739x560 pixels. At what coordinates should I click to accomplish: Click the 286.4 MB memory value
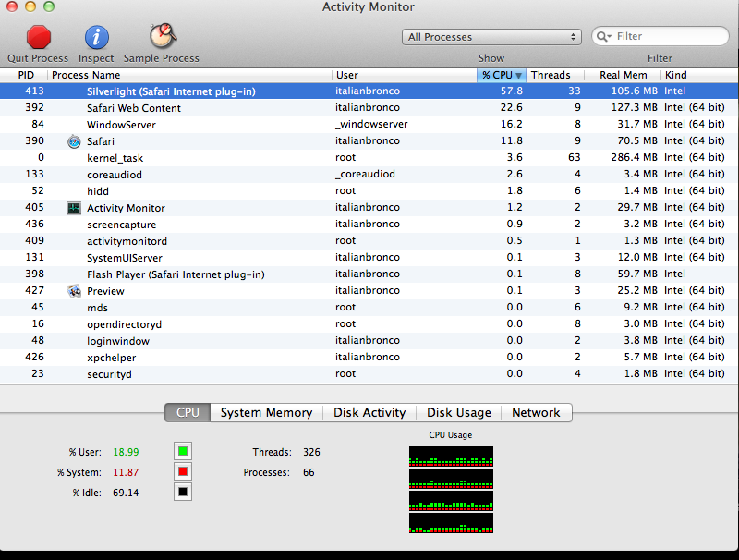click(634, 157)
